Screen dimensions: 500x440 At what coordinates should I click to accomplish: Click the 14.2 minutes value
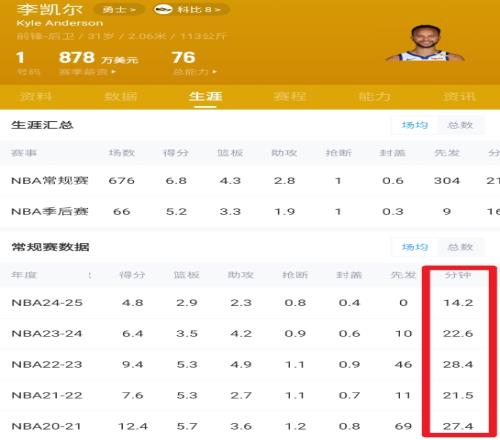[458, 303]
